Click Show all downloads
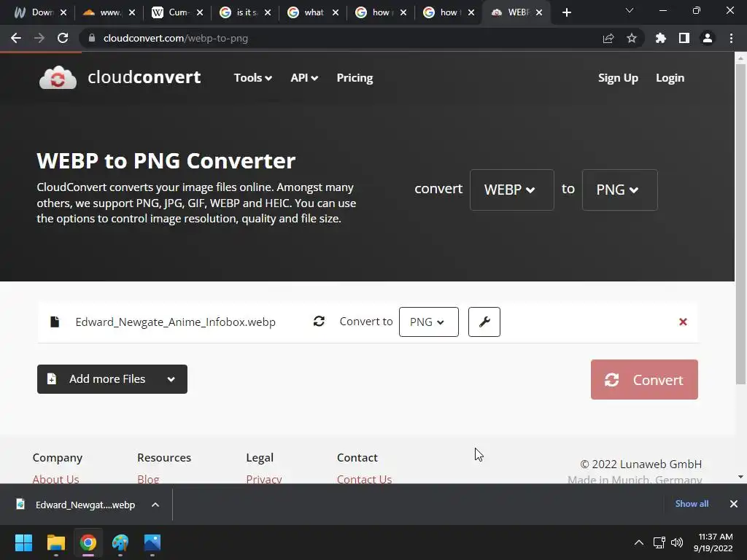Viewport: 747px width, 560px height. coord(692,504)
